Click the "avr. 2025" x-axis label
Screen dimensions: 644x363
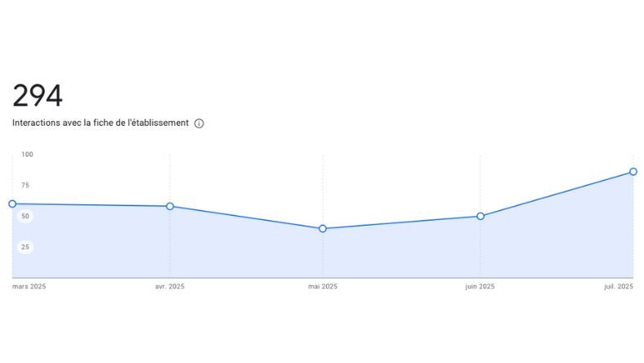tap(170, 287)
